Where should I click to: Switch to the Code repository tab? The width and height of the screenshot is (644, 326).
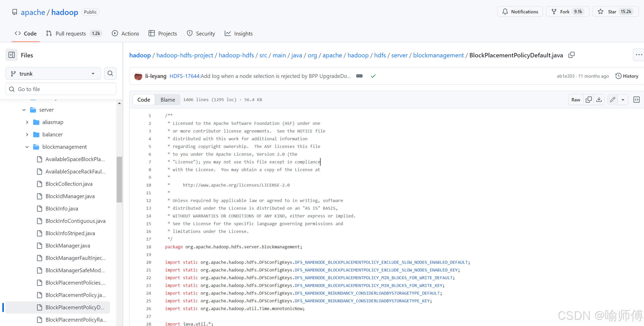26,33
